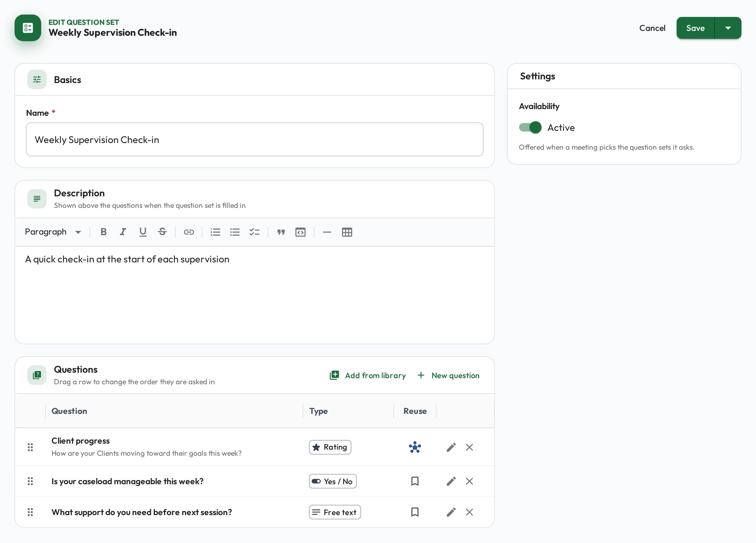Create a New question
This screenshot has height=543, width=756.
click(448, 375)
